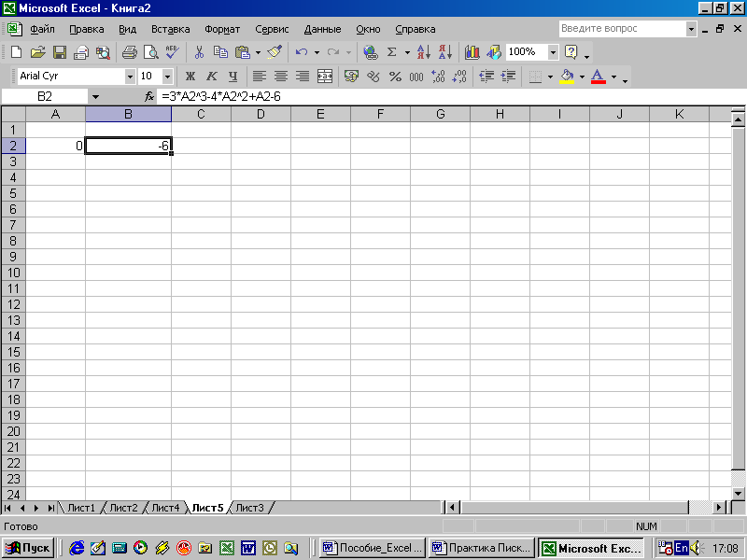The width and height of the screenshot is (747, 560).
Task: Click the Пуск Start button
Action: pyautogui.click(x=28, y=548)
